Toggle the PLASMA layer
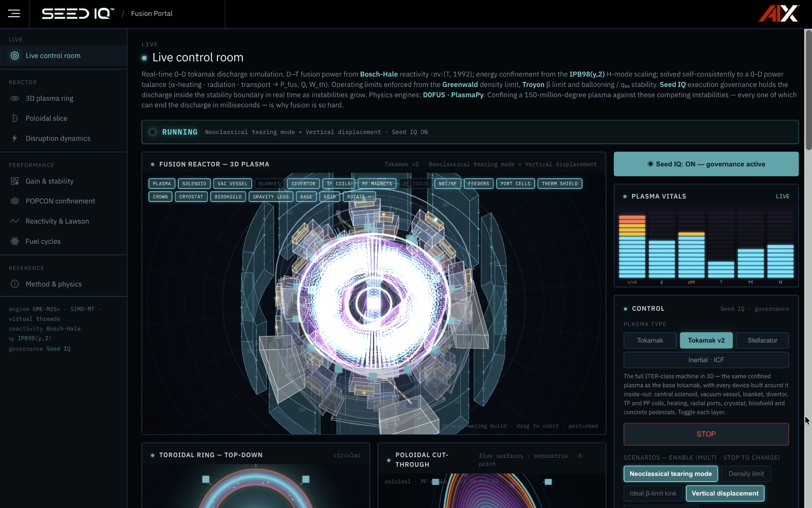 point(162,183)
